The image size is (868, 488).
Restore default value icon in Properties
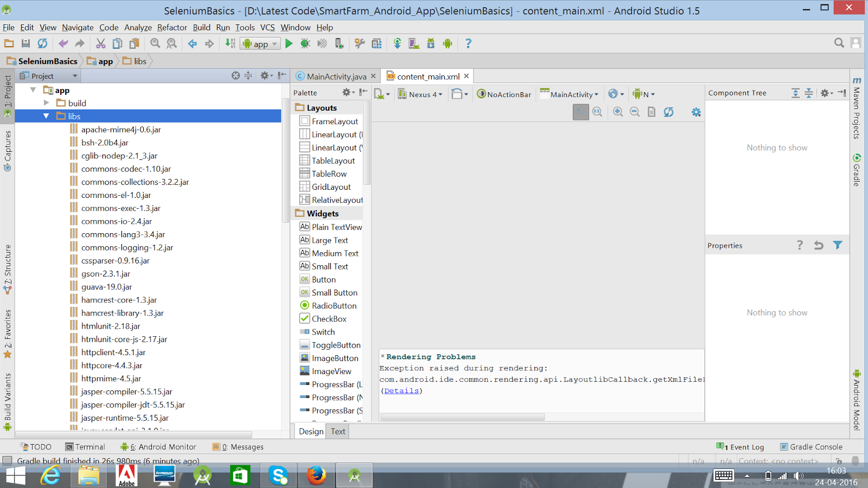tap(819, 245)
